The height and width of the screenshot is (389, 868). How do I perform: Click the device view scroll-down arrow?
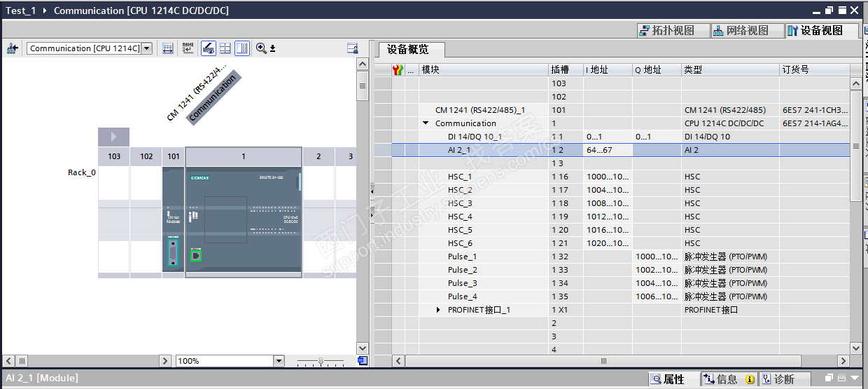[x=363, y=348]
